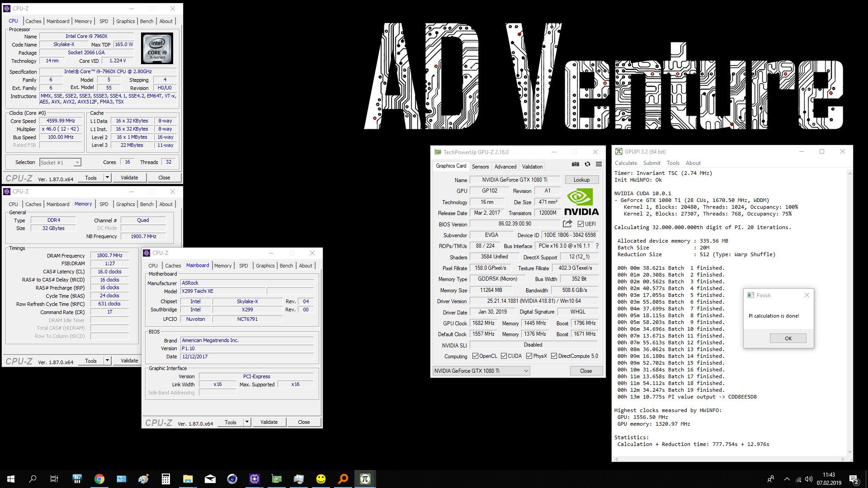The image size is (868, 488).
Task: Expand Tools arrow in CPU window
Action: (x=107, y=178)
